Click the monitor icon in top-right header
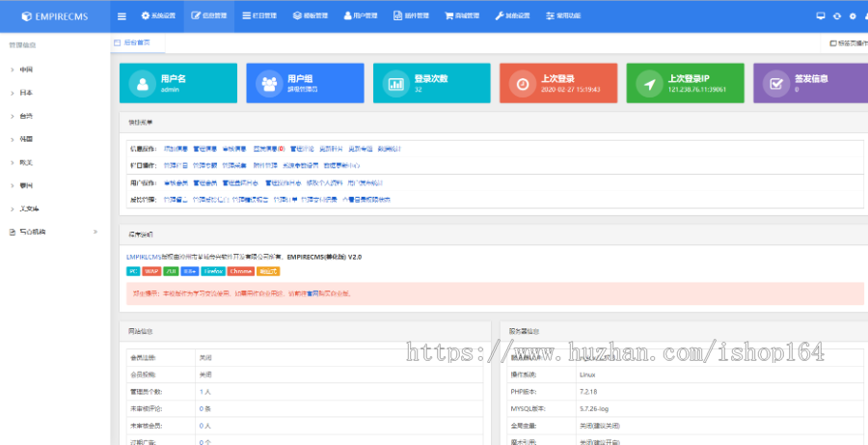868x445 pixels. coord(820,16)
